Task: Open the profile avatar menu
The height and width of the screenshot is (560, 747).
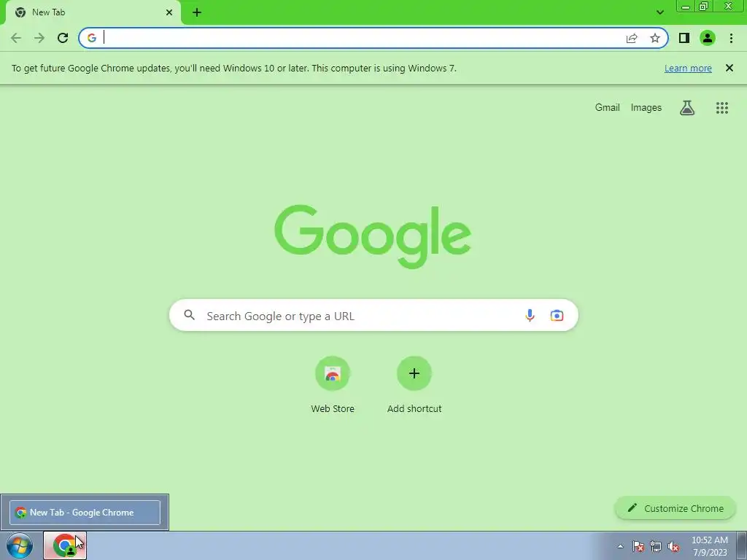Action: [x=708, y=38]
